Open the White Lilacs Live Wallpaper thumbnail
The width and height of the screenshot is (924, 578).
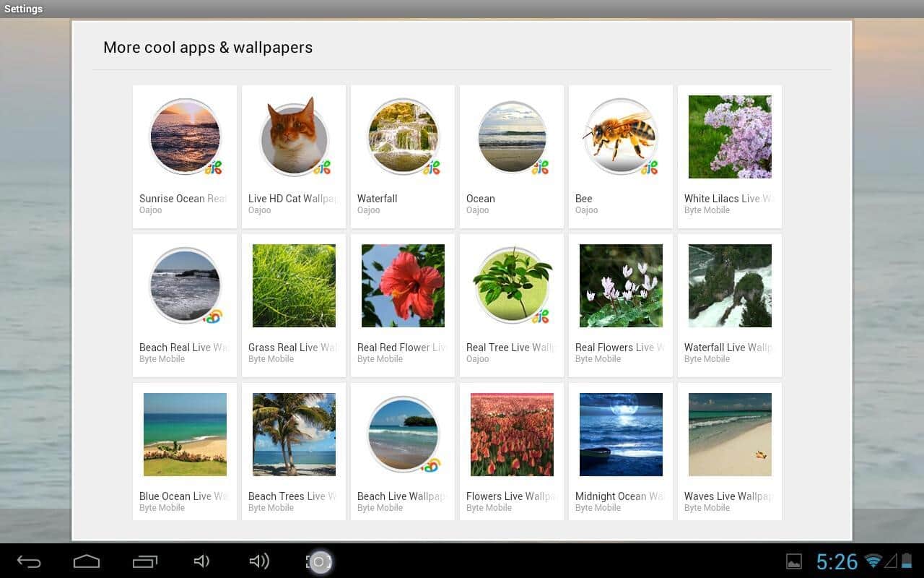tap(730, 137)
